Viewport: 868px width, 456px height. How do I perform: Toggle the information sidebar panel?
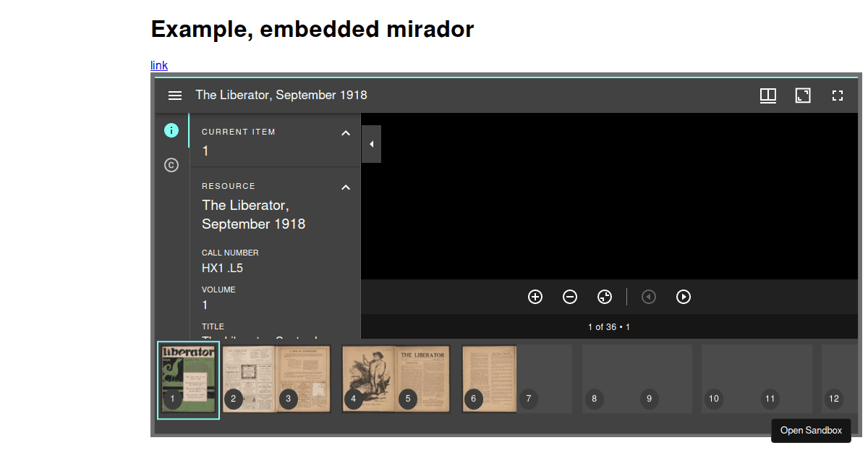click(171, 130)
